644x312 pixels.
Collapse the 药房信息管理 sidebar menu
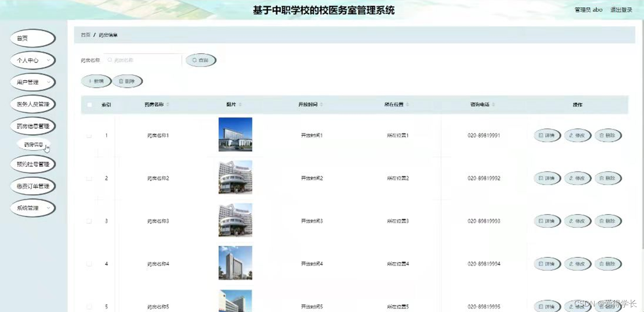click(33, 126)
